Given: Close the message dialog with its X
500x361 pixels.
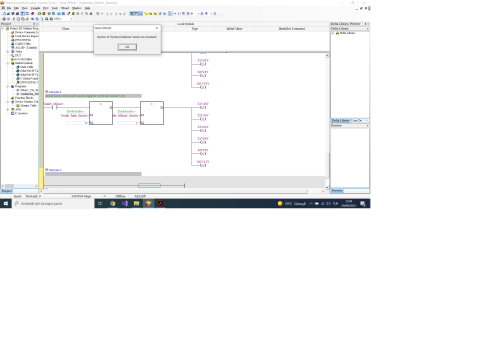Looking at the screenshot, I should click(157, 28).
